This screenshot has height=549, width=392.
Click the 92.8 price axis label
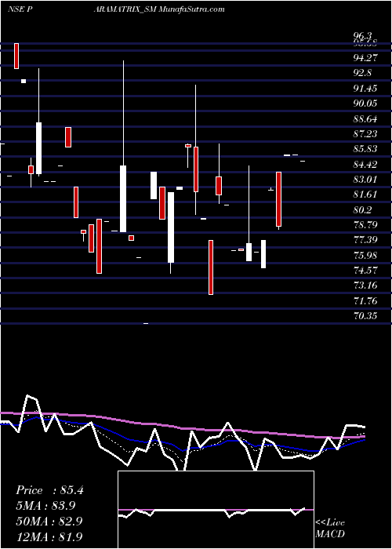362,73
